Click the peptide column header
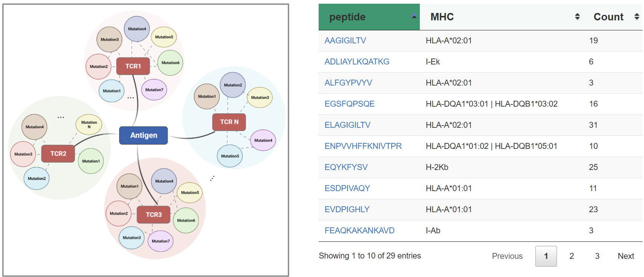 point(347,17)
